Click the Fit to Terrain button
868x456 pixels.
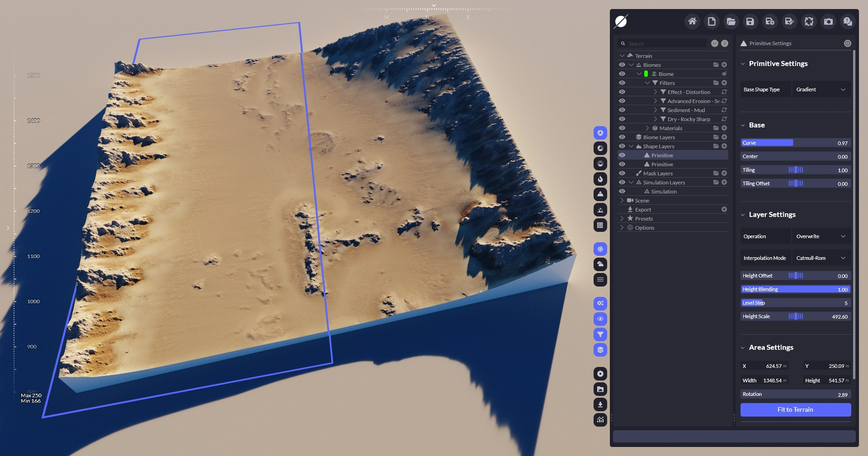click(795, 409)
